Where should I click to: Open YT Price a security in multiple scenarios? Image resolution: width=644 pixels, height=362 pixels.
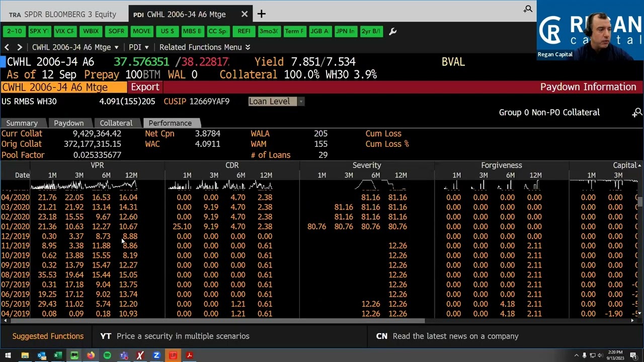click(x=175, y=336)
